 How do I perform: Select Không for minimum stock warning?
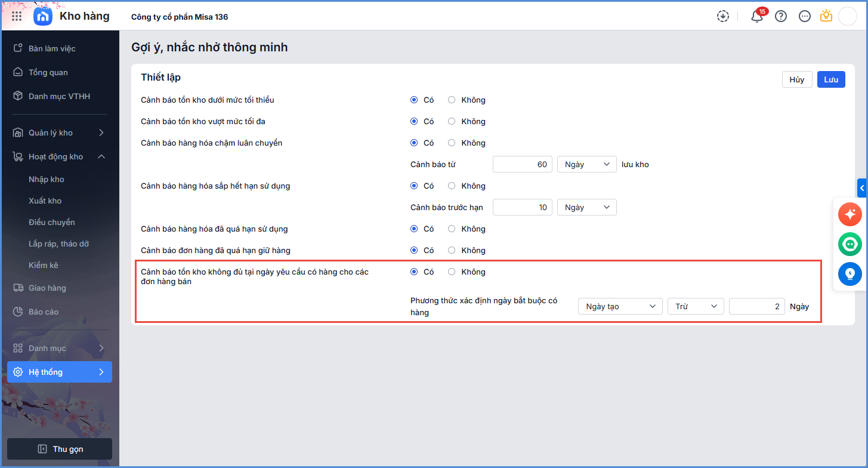(x=452, y=100)
